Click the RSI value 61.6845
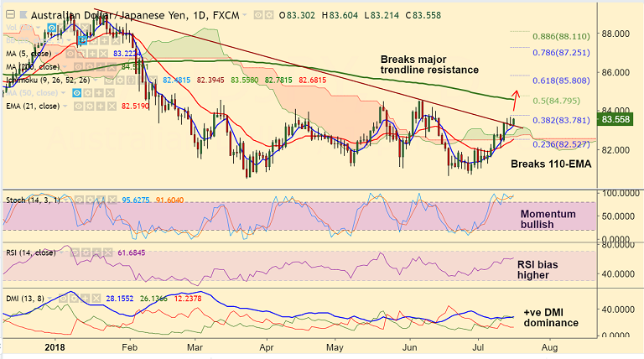Viewport: 644px width, 359px height. click(132, 252)
